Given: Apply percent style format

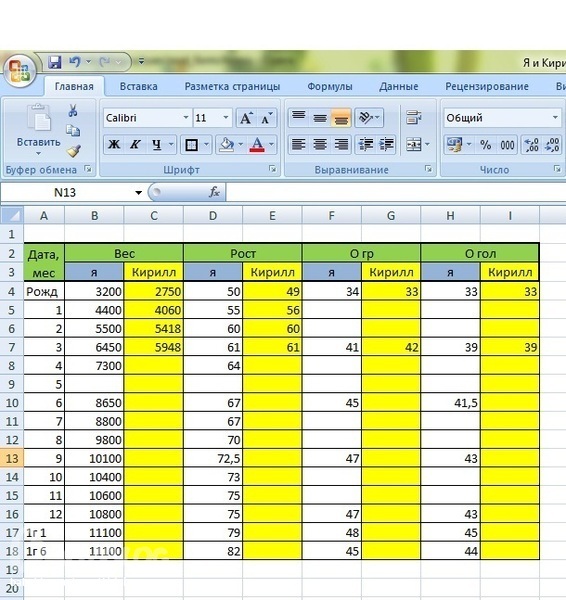Looking at the screenshot, I should coord(486,145).
